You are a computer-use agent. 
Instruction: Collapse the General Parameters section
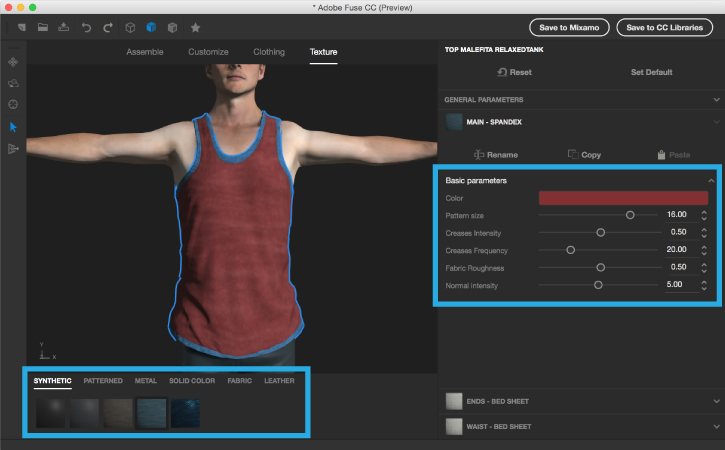(716, 99)
